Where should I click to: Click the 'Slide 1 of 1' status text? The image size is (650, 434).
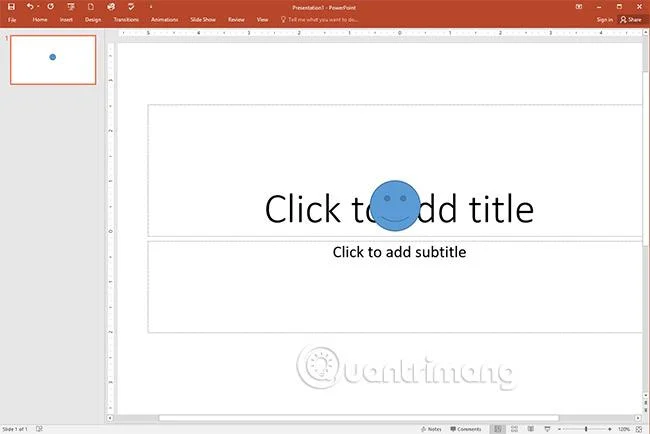coord(15,429)
